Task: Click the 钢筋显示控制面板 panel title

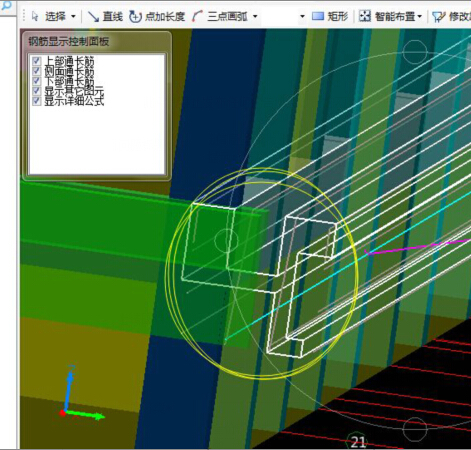Action: [69, 41]
